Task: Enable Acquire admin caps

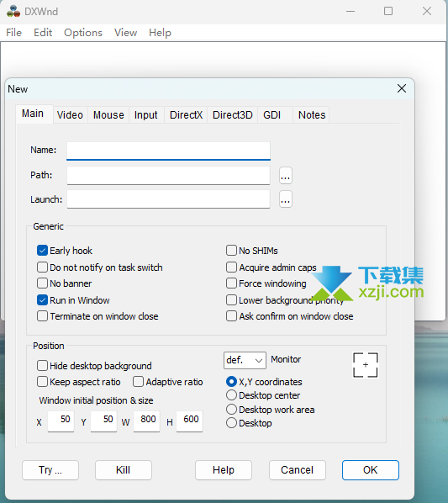Action: 231,267
